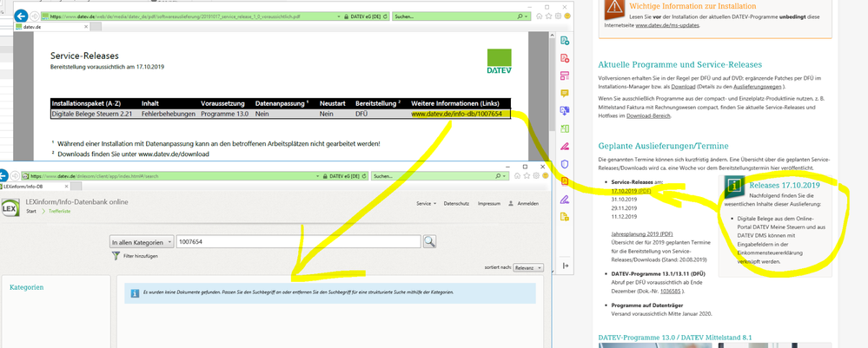The height and width of the screenshot is (348, 868).
Task: Click the Releases 17.10.2019 heading
Action: click(785, 185)
